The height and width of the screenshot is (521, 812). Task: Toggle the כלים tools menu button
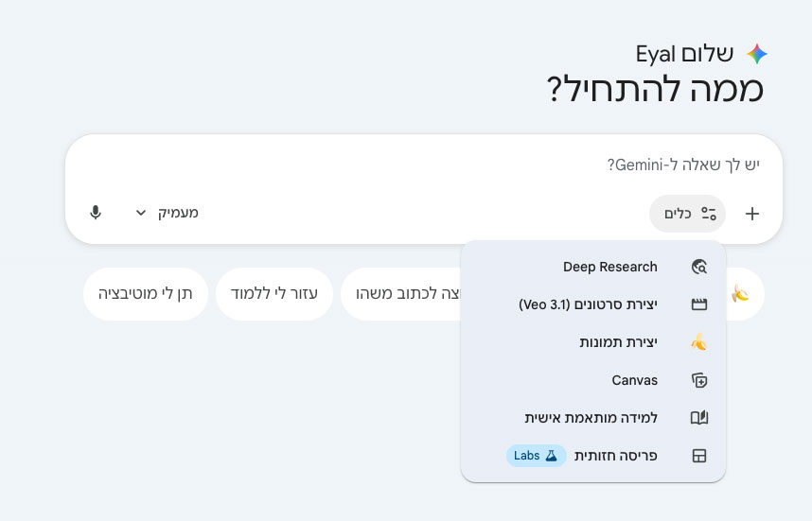coord(687,214)
